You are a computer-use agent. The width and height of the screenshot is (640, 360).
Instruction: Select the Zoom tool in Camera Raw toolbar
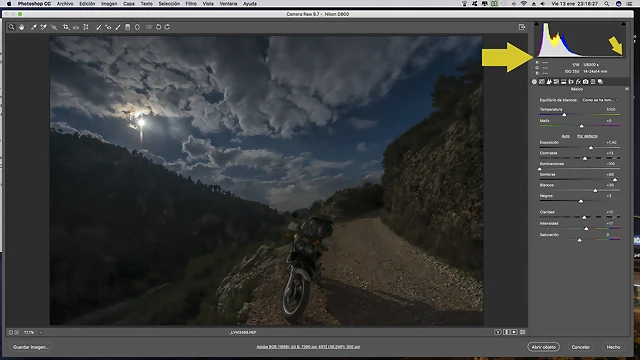(x=11, y=27)
